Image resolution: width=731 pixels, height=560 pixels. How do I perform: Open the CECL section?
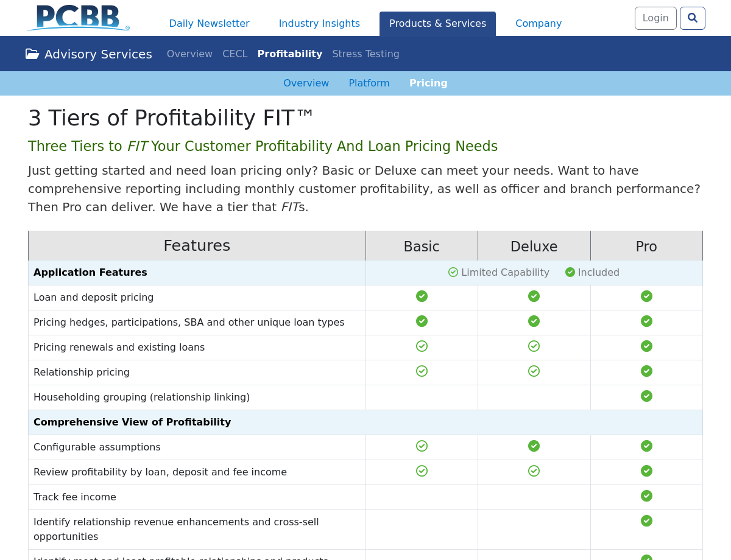point(235,54)
